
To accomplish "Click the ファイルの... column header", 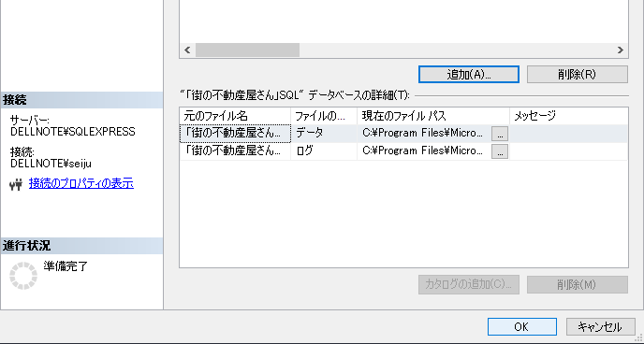I will coord(324,116).
